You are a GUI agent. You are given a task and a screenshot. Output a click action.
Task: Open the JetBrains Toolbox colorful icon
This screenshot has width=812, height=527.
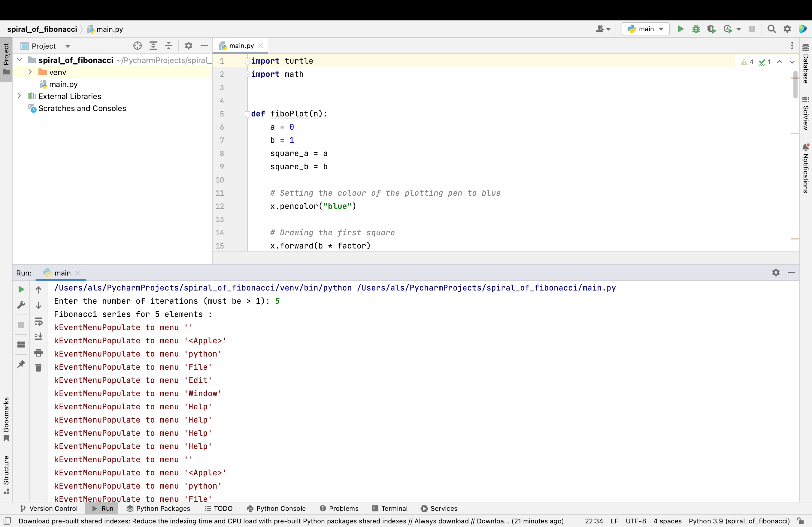803,29
